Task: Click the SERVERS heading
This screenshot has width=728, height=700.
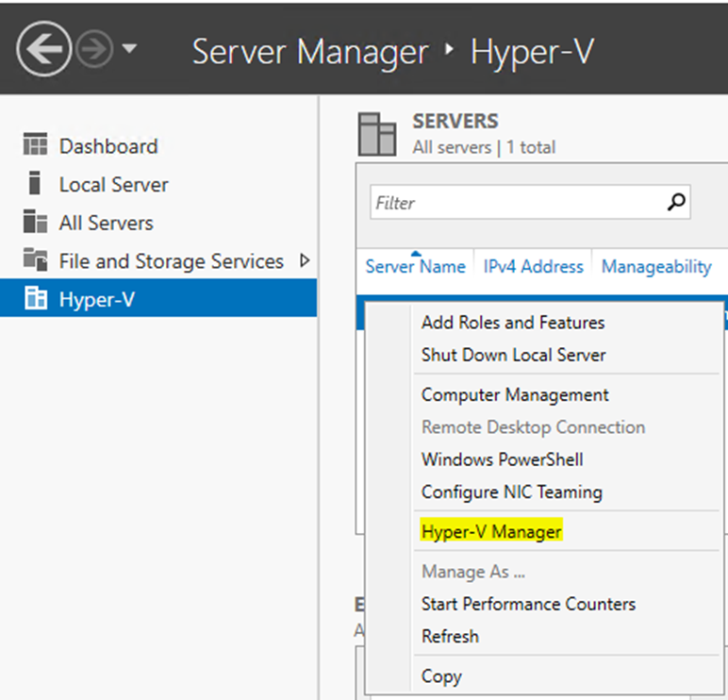Action: (455, 122)
